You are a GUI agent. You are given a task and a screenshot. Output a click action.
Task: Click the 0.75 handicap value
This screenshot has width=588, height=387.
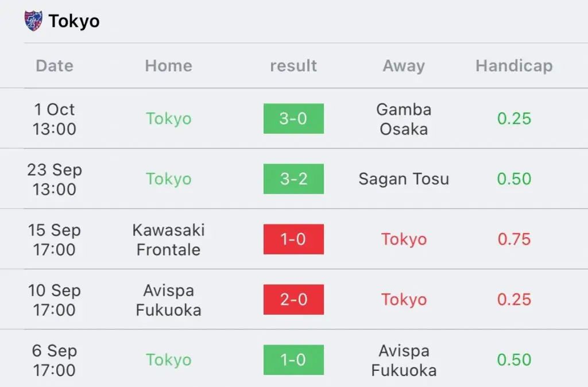tap(514, 239)
